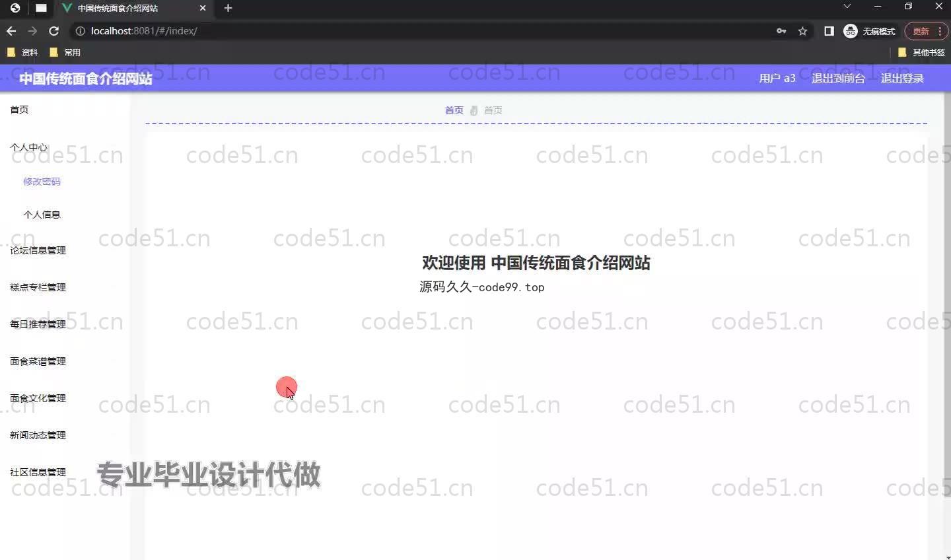Reload the page with the refresh icon

pyautogui.click(x=54, y=31)
